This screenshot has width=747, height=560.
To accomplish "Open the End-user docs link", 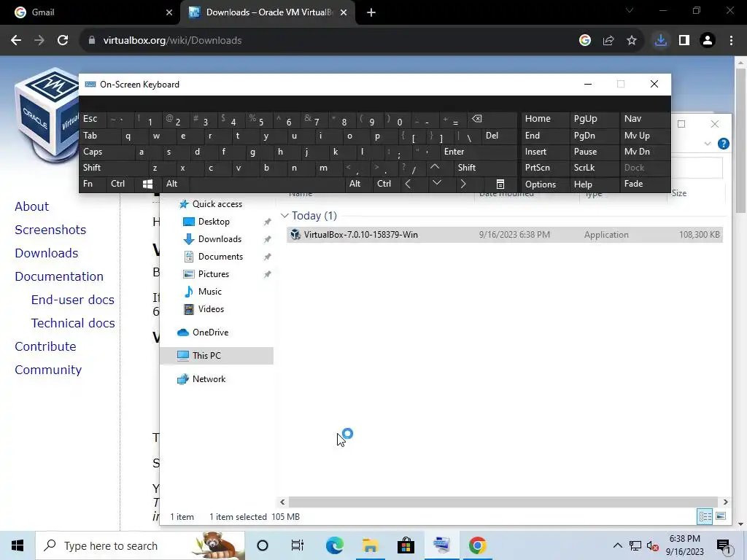I will pyautogui.click(x=72, y=300).
